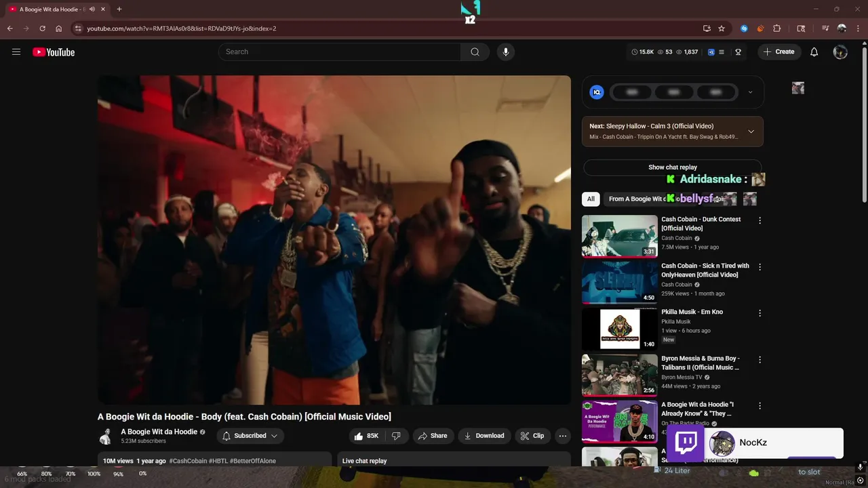Download the video

tap(484, 436)
